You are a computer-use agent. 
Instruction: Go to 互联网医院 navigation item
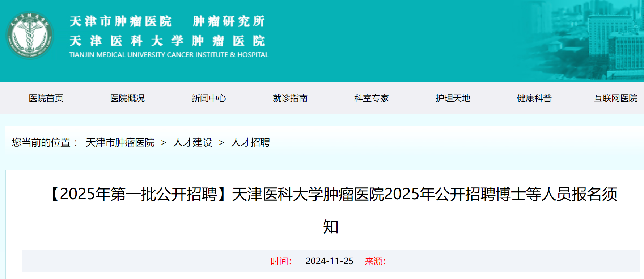[x=616, y=98]
